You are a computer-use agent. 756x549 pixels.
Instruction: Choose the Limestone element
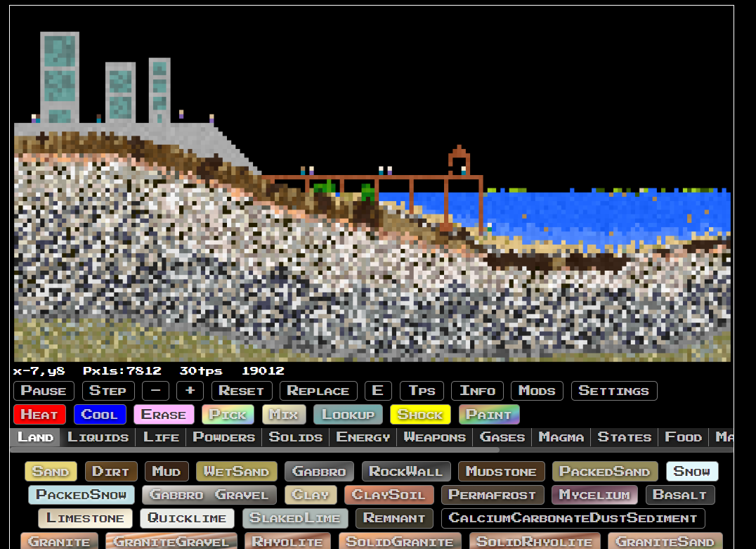[x=85, y=518]
